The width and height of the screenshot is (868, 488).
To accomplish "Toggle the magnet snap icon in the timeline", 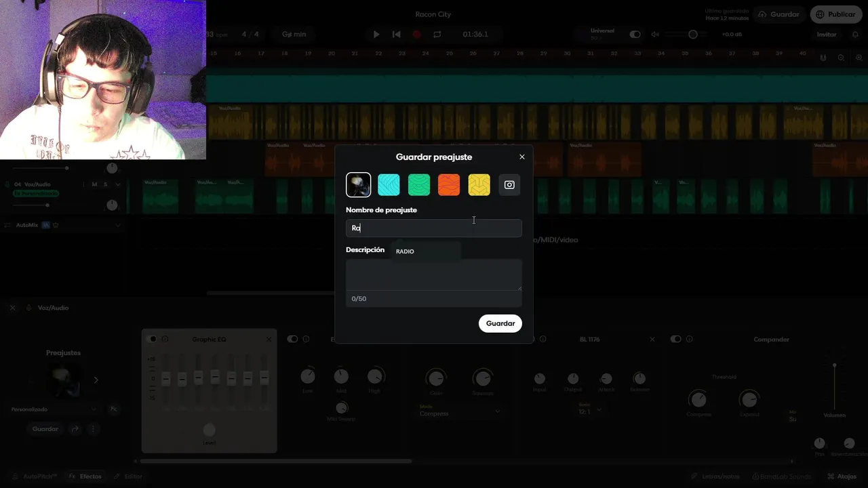I will [823, 58].
